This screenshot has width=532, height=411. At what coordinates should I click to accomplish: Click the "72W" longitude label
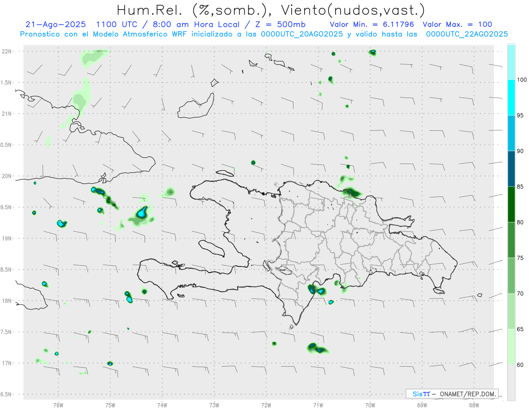pos(266,405)
